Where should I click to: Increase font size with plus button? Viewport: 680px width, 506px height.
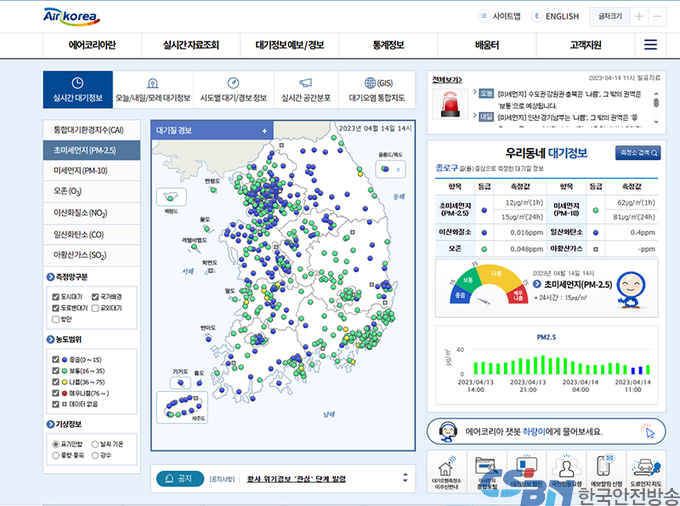pyautogui.click(x=639, y=16)
